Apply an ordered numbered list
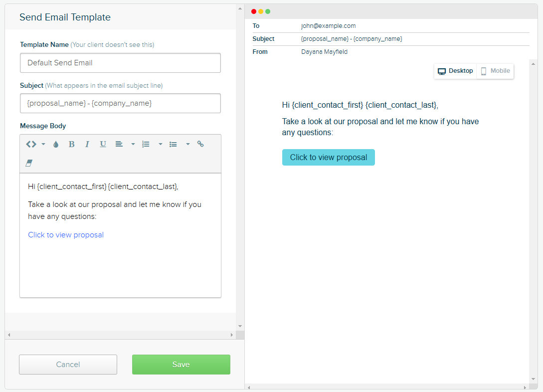Viewport: 543px width, 392px height. (146, 144)
